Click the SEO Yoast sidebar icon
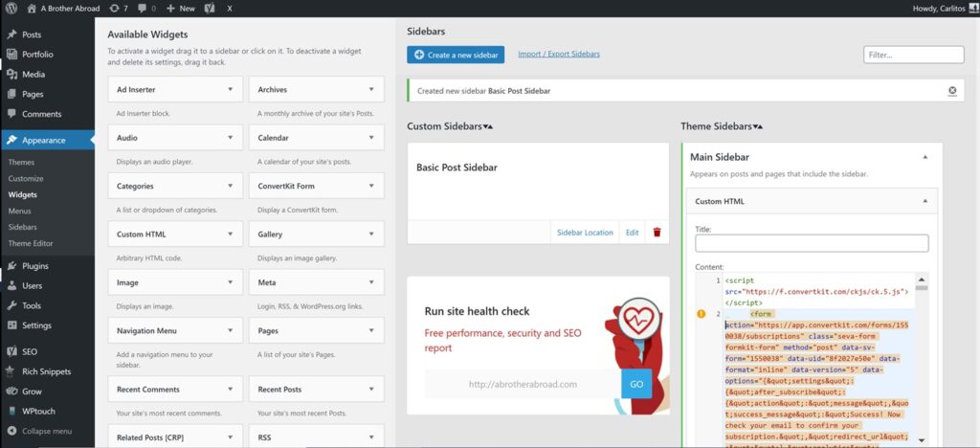The image size is (980, 448). (11, 351)
